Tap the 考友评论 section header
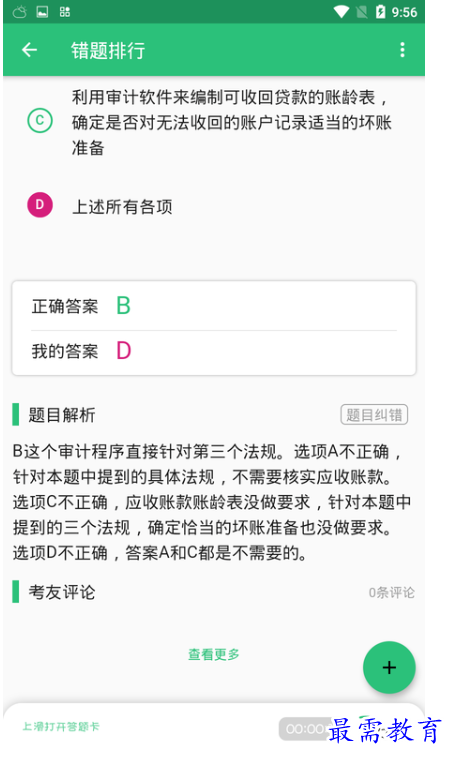The height and width of the screenshot is (762, 450). pos(62,592)
